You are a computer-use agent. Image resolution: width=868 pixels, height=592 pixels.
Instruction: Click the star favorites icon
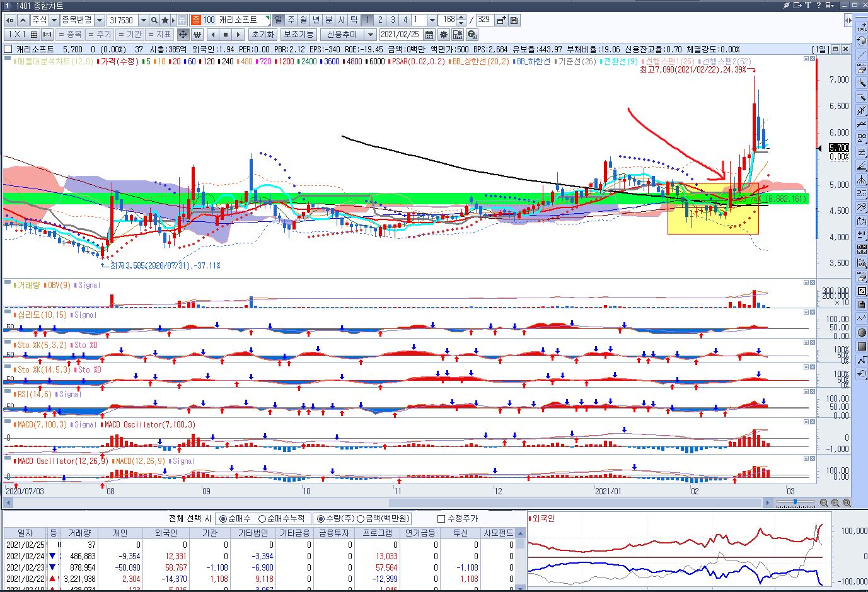[165, 20]
